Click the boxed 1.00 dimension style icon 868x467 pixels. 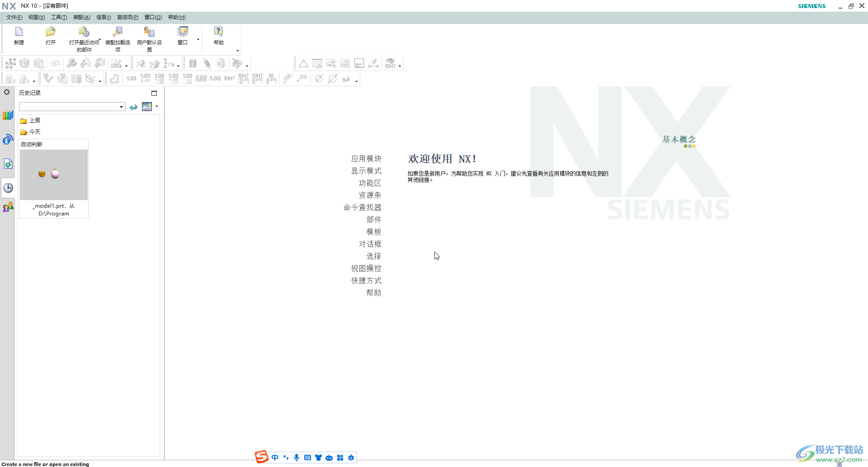(201, 79)
